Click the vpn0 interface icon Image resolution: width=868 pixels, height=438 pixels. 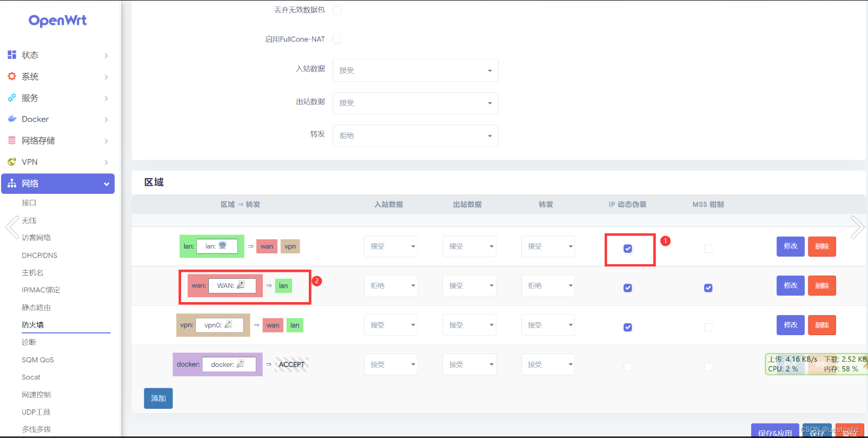pos(228,324)
